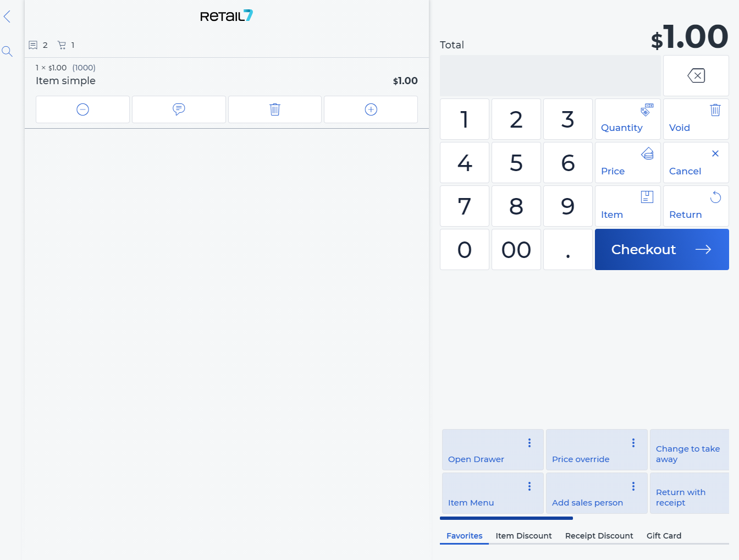
Task: Go back using the left chevron arrow
Action: pyautogui.click(x=7, y=17)
